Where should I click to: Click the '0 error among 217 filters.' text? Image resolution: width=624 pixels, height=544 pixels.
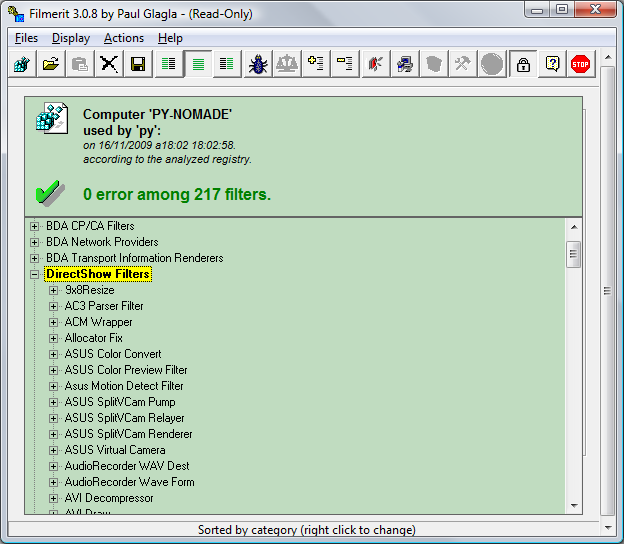click(x=177, y=194)
